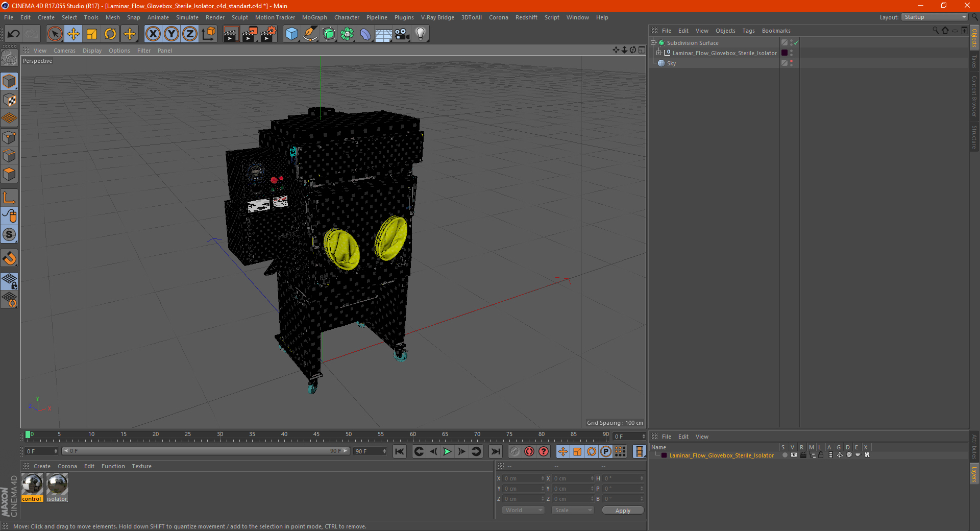Viewport: 980px width, 531px height.
Task: Add a Cube primitive object
Action: pos(291,34)
